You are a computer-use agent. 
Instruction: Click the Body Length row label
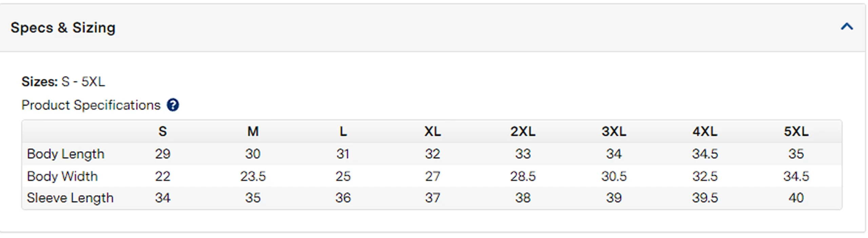pyautogui.click(x=66, y=154)
